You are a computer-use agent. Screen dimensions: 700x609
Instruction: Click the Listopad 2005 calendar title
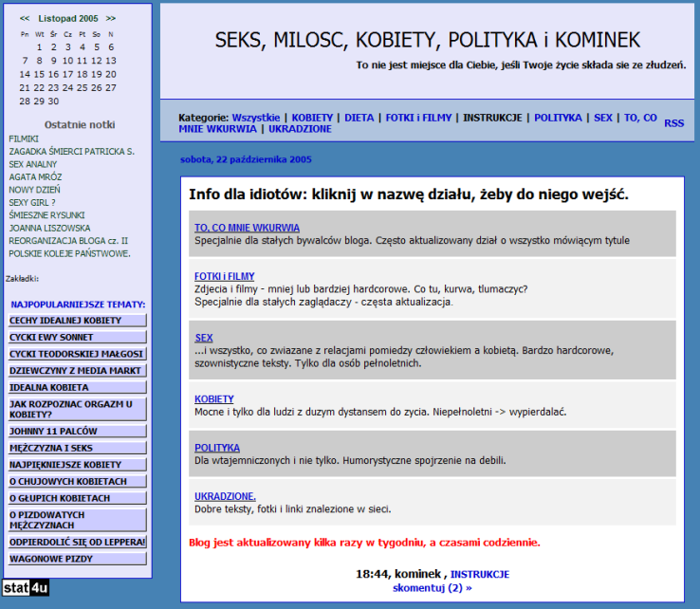68,19
